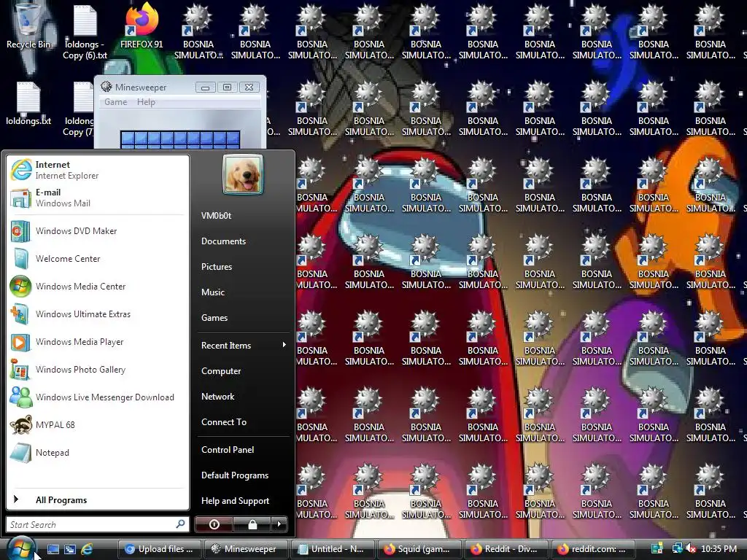Screen dimensions: 747x560
Task: Open Windows Ultimate Extras
Action: tap(98, 314)
